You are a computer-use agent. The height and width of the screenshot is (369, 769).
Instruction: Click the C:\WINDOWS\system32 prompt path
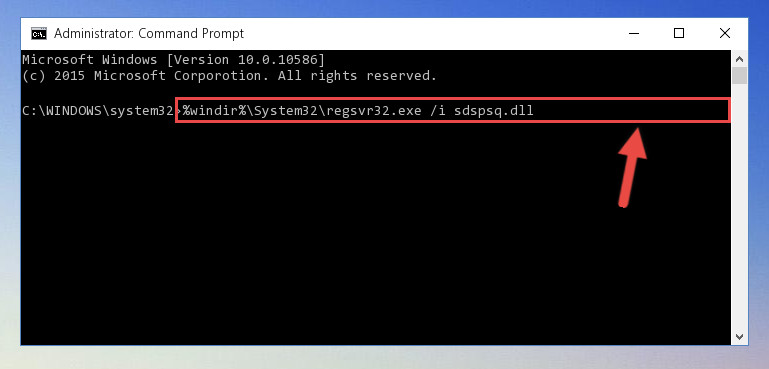pos(98,111)
